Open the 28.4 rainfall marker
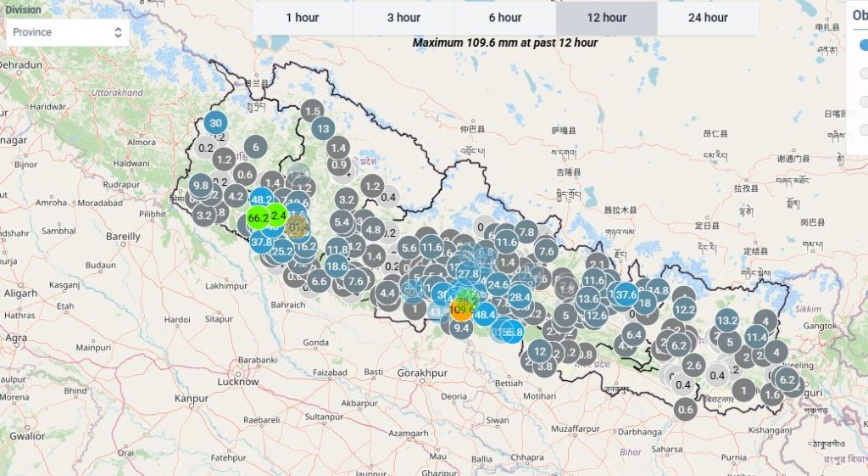 pos(520,297)
